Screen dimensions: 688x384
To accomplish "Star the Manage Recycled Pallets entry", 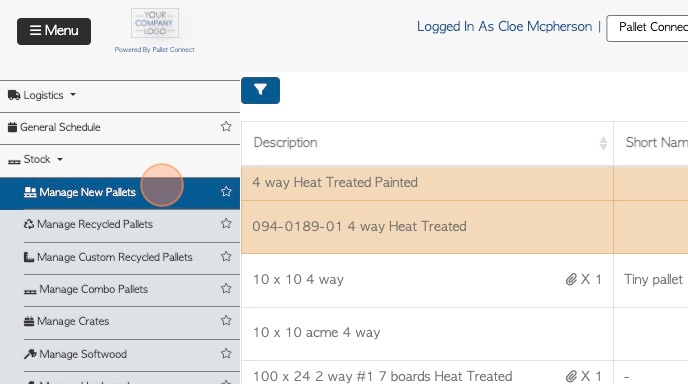I will [x=226, y=223].
